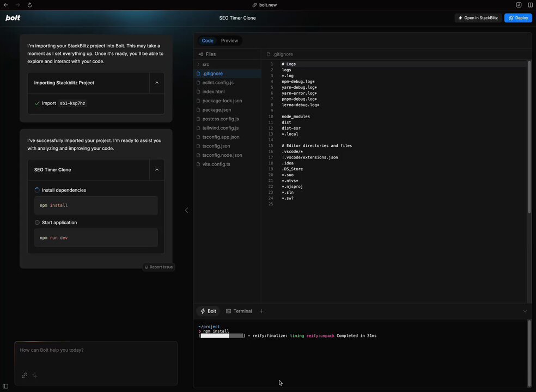Switch to the Preview tab
Screen dimensions: 536x392
point(229,41)
